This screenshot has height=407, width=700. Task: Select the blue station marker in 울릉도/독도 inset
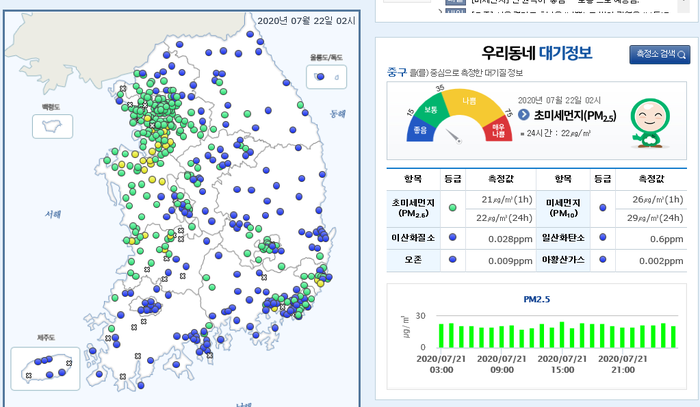coord(322,76)
